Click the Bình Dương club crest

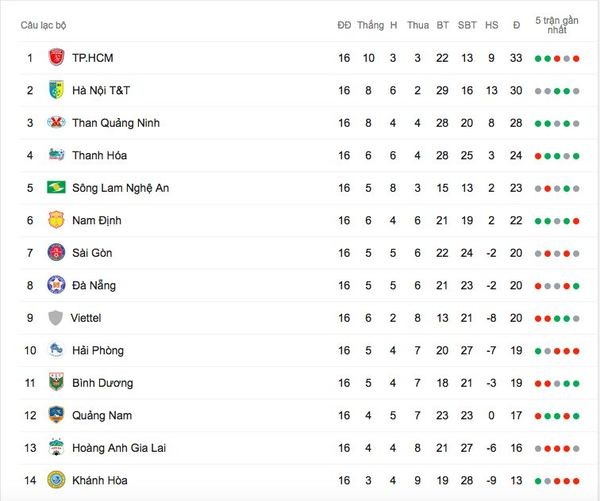pos(56,382)
